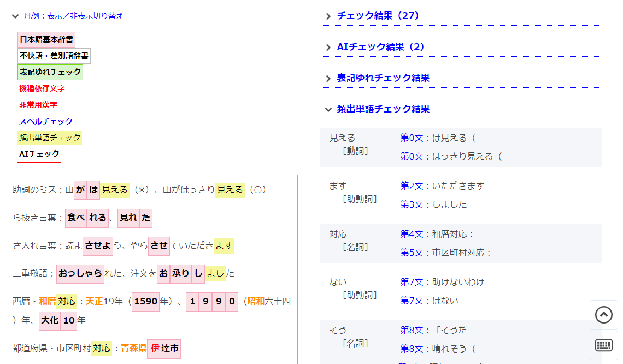Click the keyboard icon button
The width and height of the screenshot is (623, 364).
[x=603, y=345]
